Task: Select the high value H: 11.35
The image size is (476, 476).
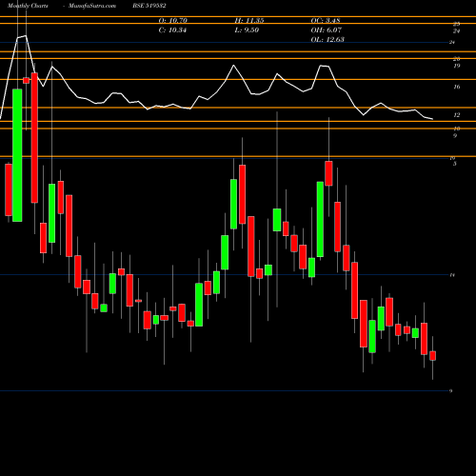Action: [249, 21]
